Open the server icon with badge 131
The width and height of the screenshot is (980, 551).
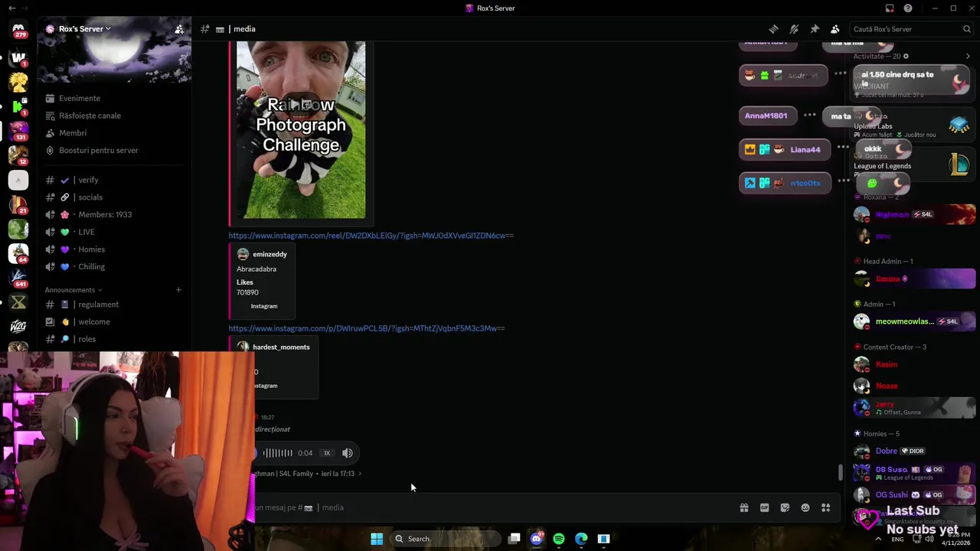18,130
